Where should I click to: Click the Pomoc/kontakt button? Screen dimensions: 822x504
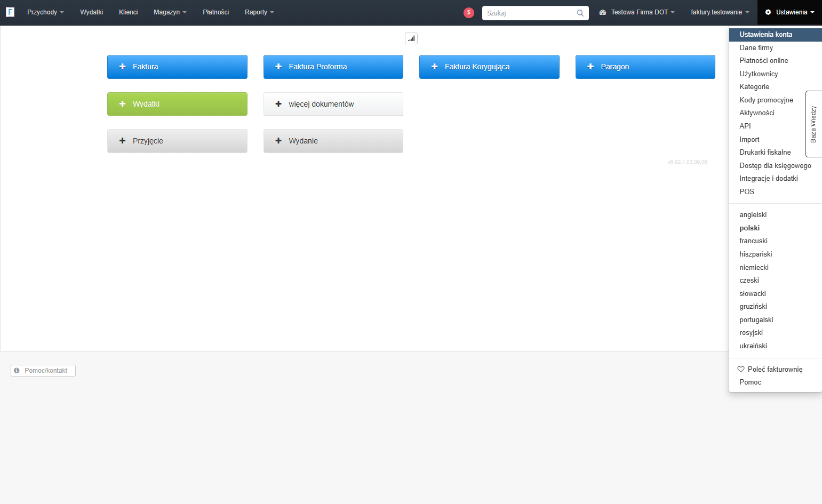point(43,371)
